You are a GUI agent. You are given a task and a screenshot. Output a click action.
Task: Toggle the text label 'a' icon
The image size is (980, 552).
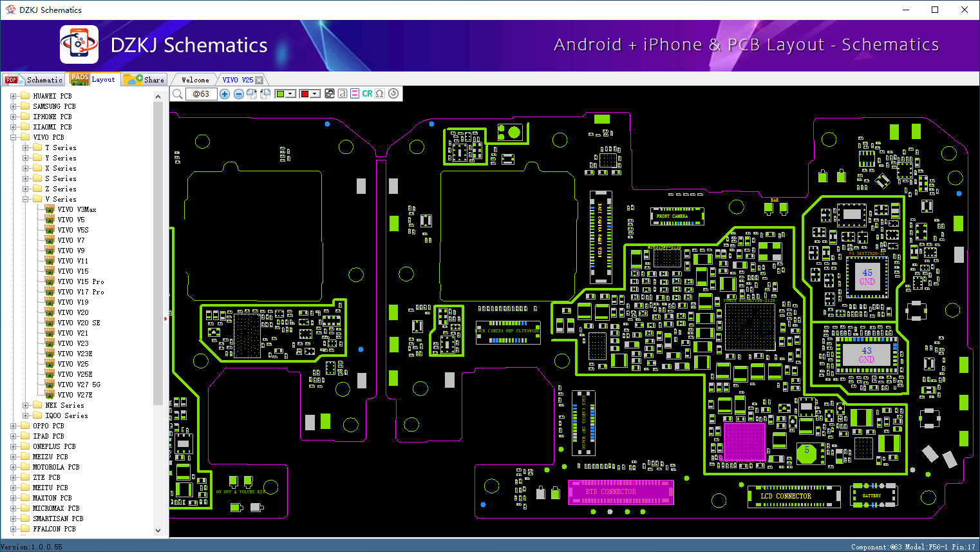click(343, 93)
